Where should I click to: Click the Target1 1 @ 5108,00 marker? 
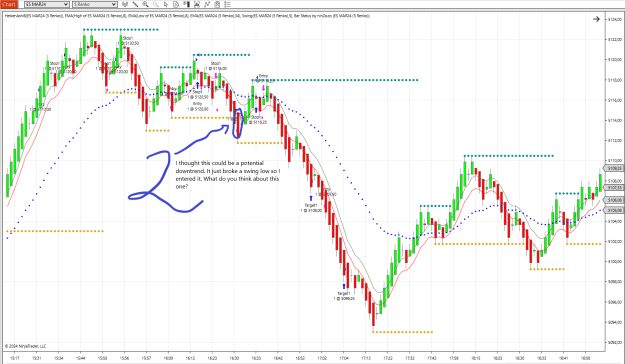(311, 208)
